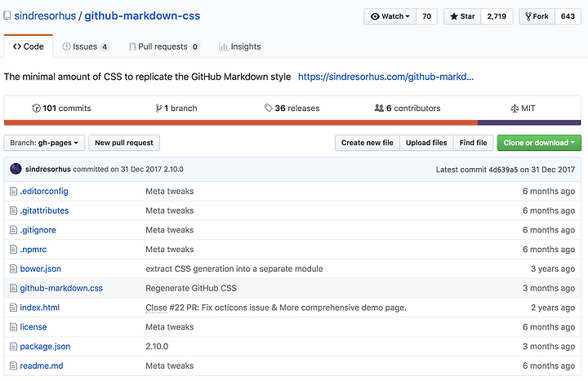Click the commits history clock icon
Viewport: 588px width, 381px height.
tap(37, 109)
